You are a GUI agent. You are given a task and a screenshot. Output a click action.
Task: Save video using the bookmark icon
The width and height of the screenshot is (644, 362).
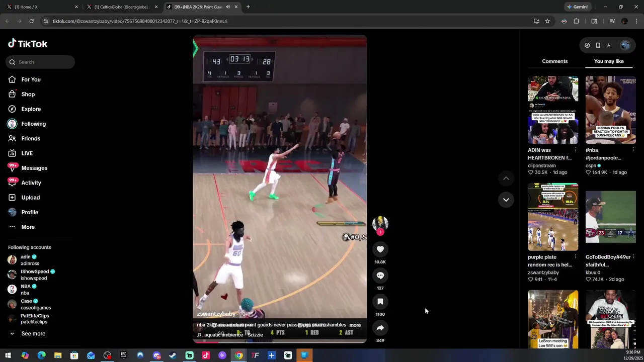[380, 302]
